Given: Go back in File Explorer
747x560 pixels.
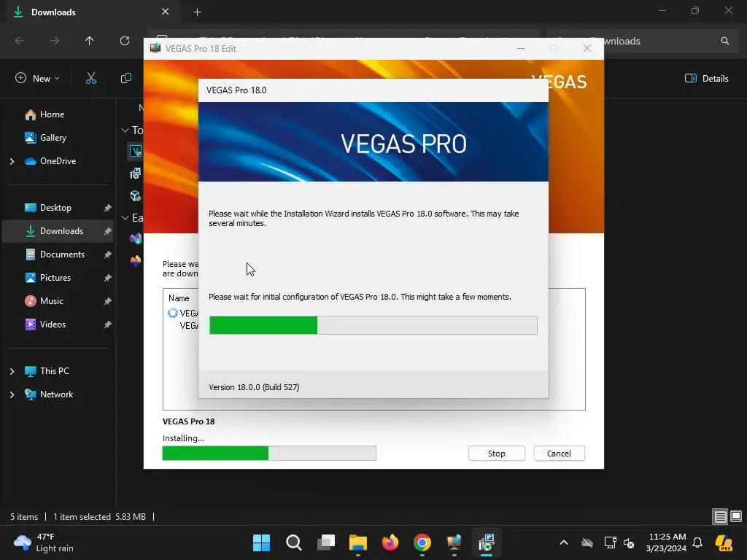Looking at the screenshot, I should tap(20, 41).
